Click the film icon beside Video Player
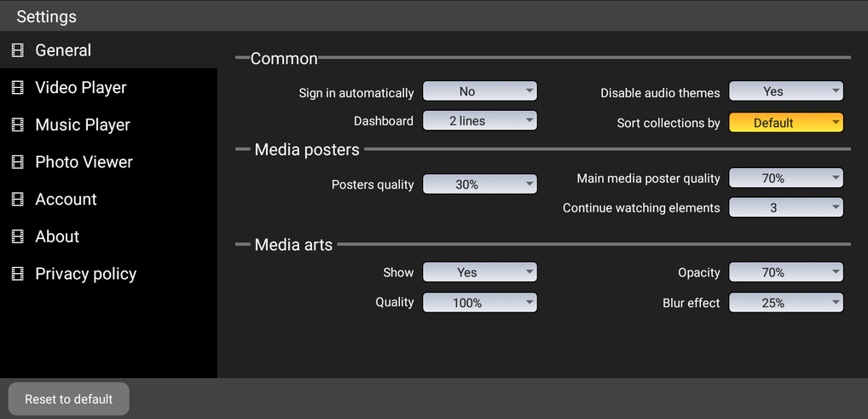 17,88
